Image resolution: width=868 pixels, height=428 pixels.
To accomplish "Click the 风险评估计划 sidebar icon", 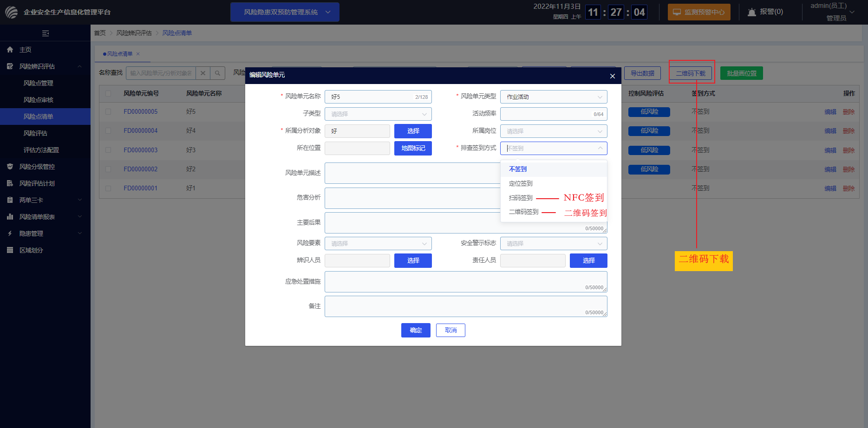I will pyautogui.click(x=10, y=183).
